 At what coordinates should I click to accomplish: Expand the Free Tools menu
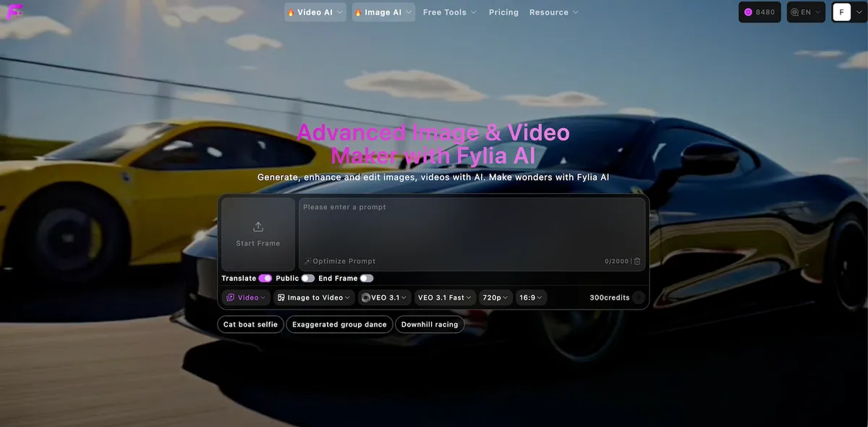[449, 12]
